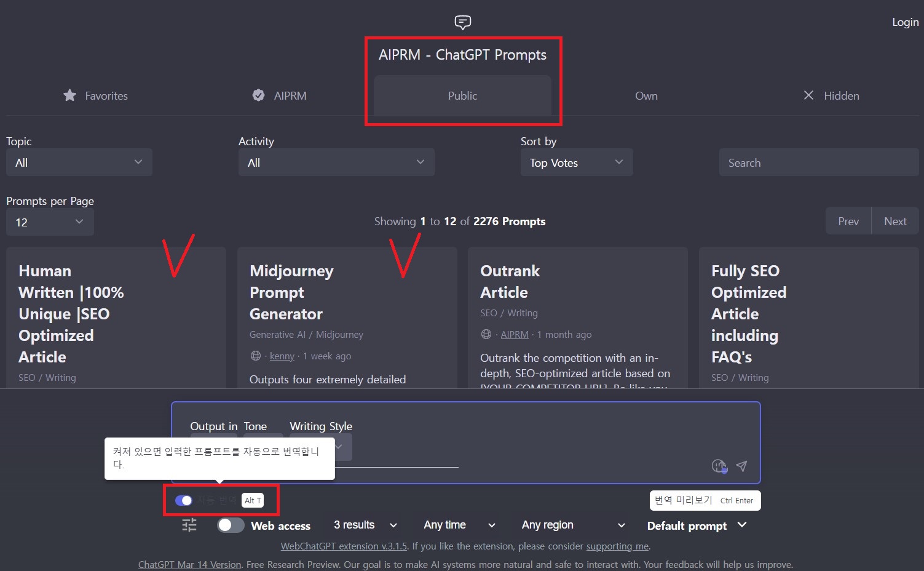The height and width of the screenshot is (571, 924).
Task: Open WebChatGPT options sliders icon
Action: click(189, 525)
